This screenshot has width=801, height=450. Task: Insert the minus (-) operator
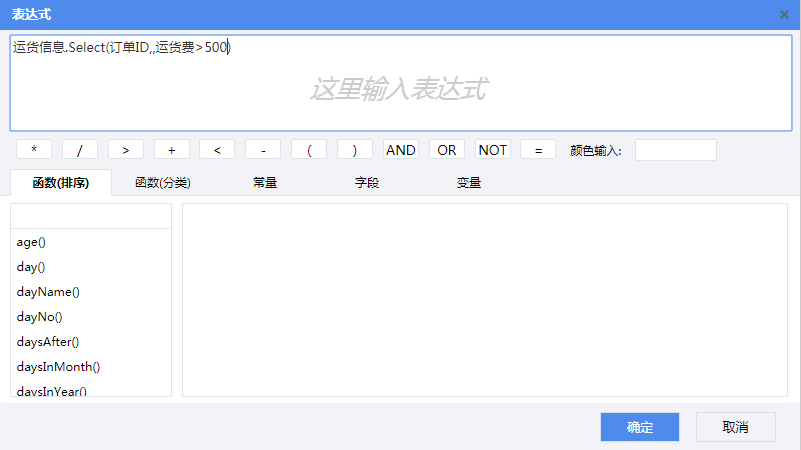(x=263, y=150)
